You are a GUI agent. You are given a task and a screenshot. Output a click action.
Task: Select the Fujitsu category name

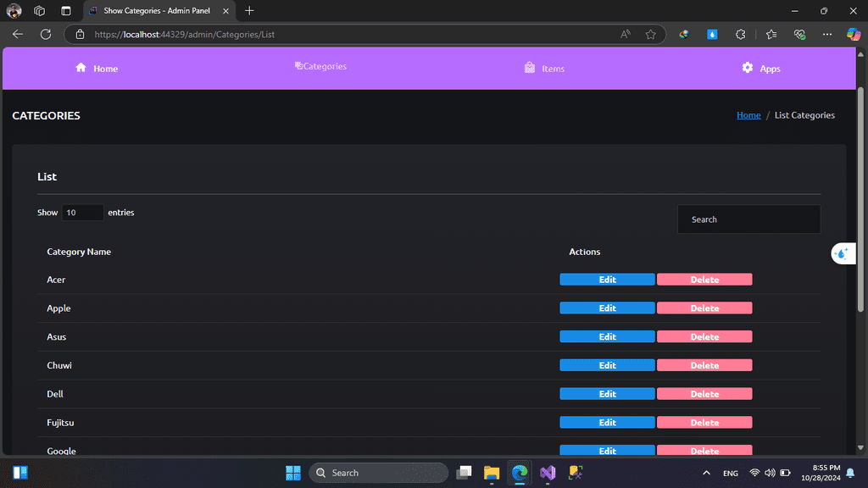point(60,423)
